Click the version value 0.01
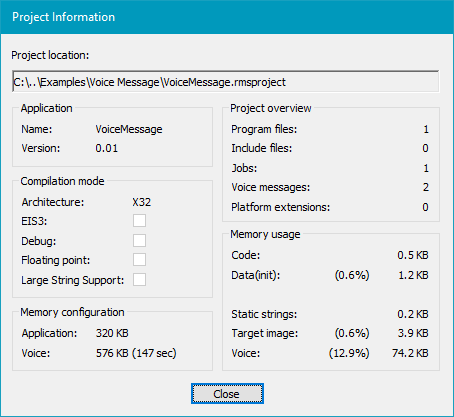Image resolution: width=454 pixels, height=417 pixels. [107, 148]
